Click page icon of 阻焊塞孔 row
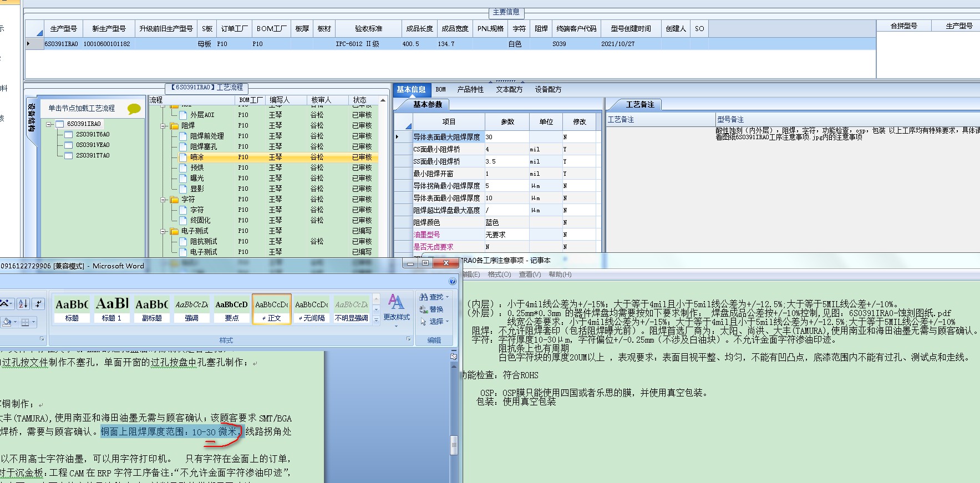The width and height of the screenshot is (980, 483). [184, 147]
